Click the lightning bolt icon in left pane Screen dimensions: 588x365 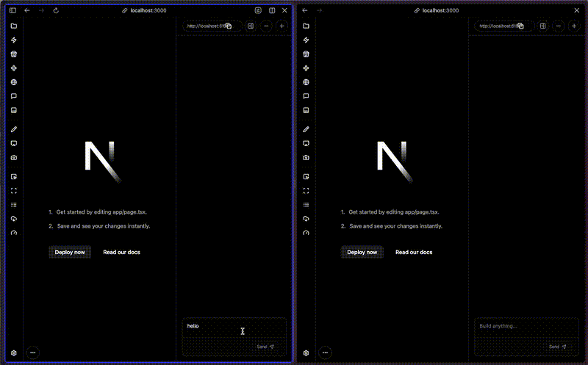pos(14,40)
